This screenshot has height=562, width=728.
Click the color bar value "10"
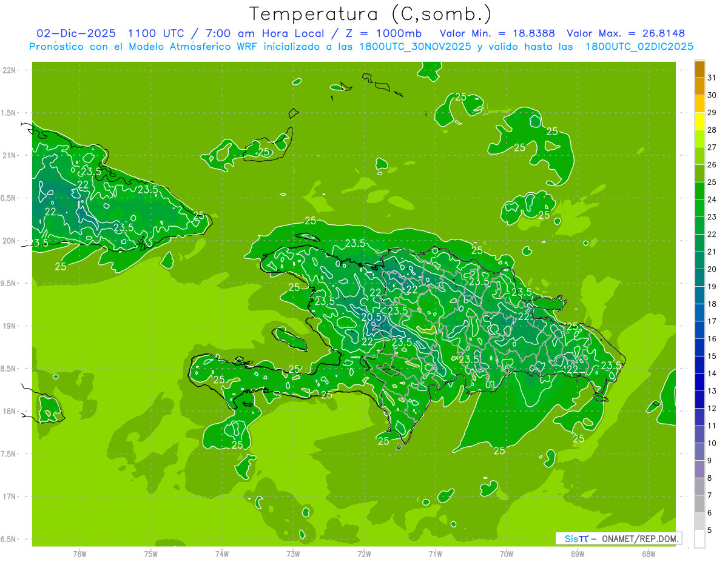(x=712, y=443)
